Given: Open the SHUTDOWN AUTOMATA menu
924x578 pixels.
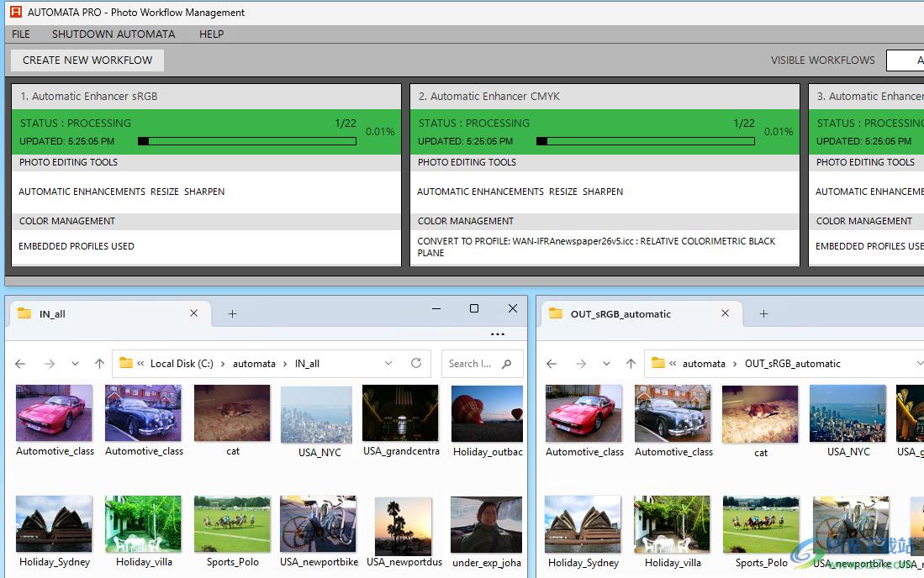Looking at the screenshot, I should tap(114, 34).
